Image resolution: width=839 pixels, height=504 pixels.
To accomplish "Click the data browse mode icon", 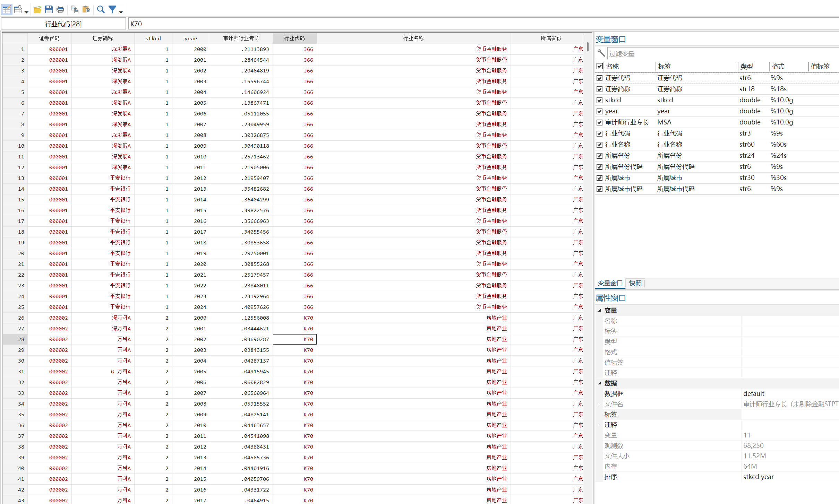I will click(x=18, y=9).
